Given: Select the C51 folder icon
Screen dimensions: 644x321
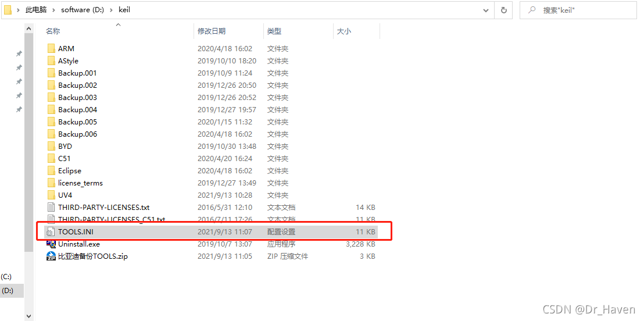Looking at the screenshot, I should (51, 159).
